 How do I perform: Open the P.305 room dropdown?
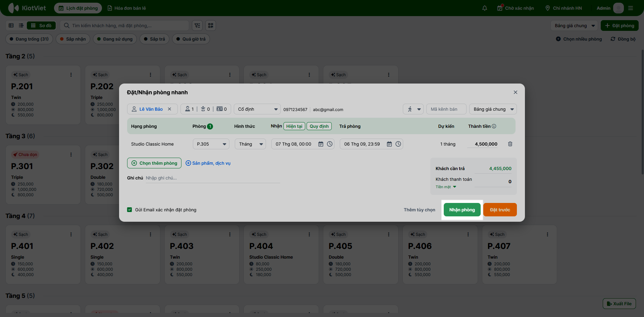click(x=211, y=144)
